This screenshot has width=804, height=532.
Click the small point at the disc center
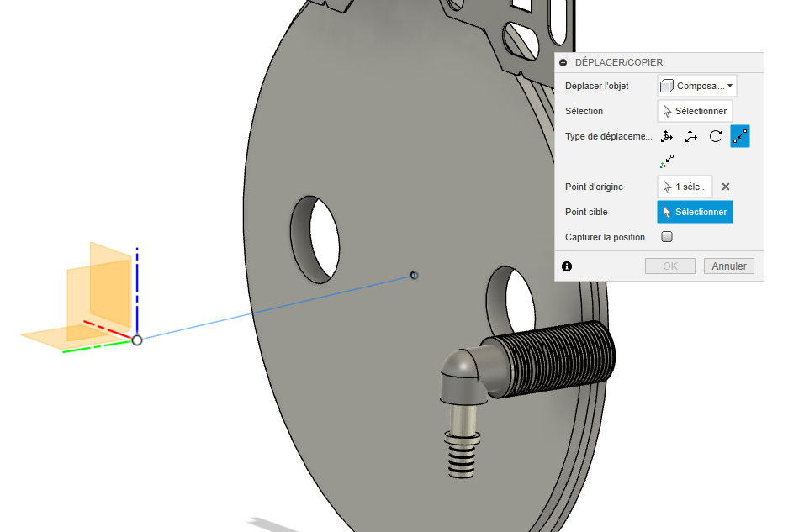pyautogui.click(x=414, y=276)
